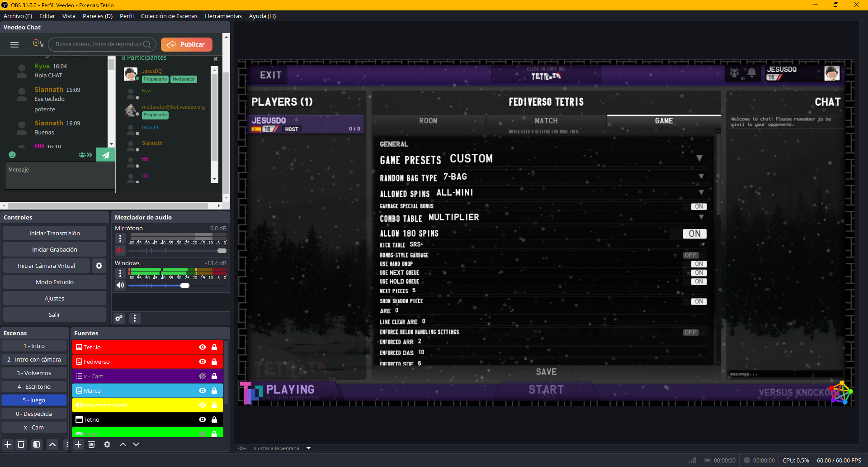Viewport: 868px width, 467px height.
Task: Toggle Allow 180 Spins setting
Action: 695,233
